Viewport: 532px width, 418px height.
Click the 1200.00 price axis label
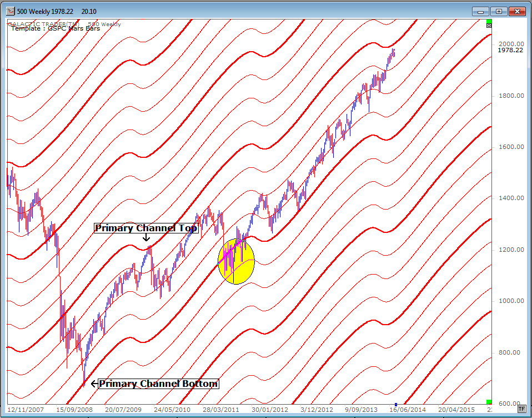pos(511,250)
